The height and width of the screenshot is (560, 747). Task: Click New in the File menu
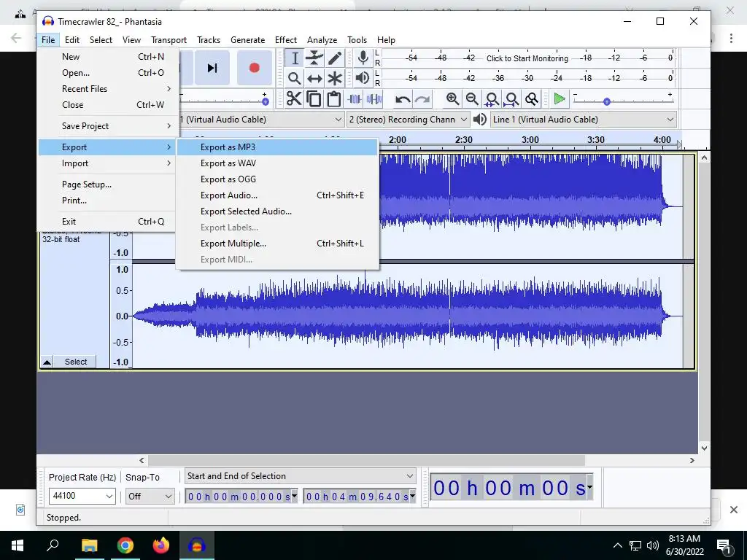tap(109, 57)
